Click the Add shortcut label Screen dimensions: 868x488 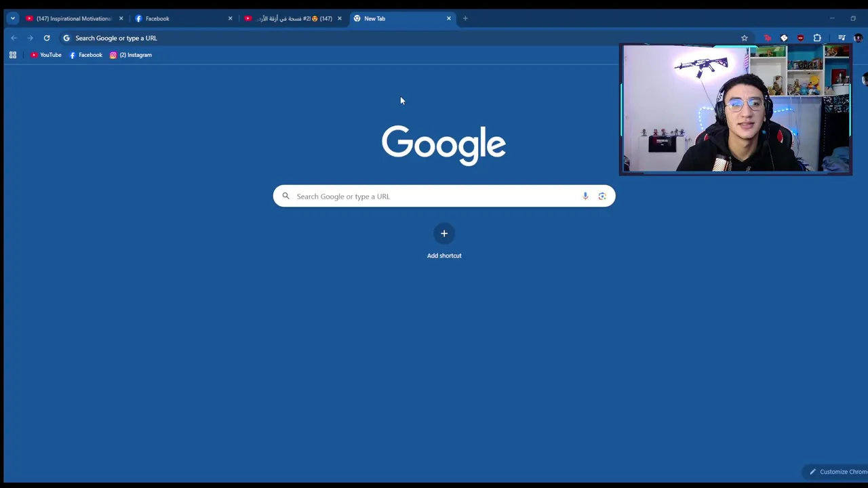pos(444,256)
